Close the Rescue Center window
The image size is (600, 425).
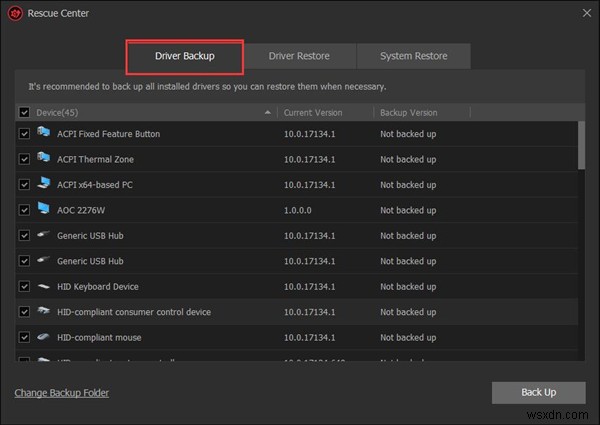point(585,14)
